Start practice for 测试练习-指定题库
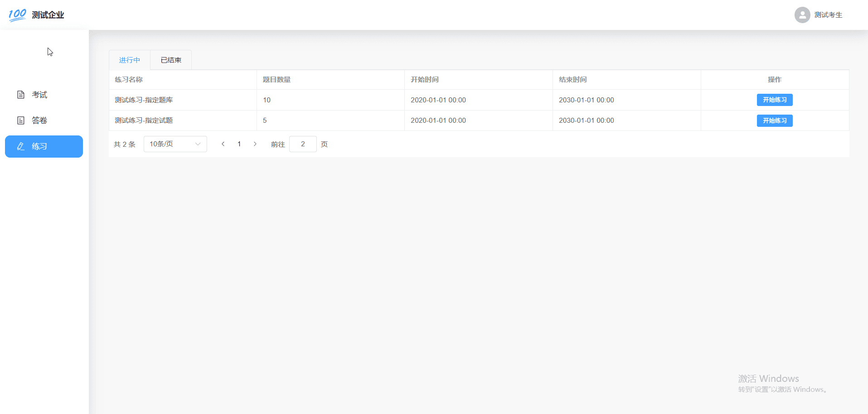The height and width of the screenshot is (414, 868). pyautogui.click(x=774, y=100)
